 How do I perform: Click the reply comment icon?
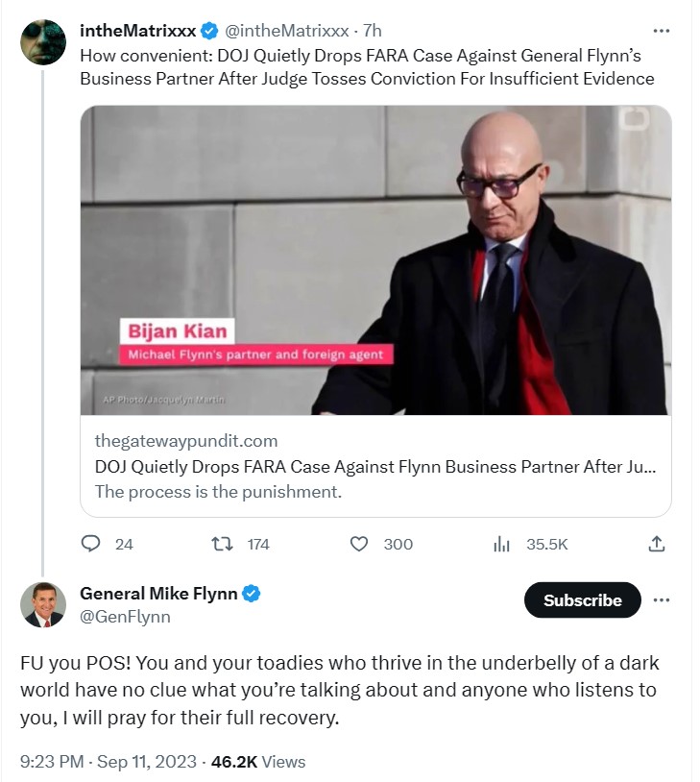click(91, 544)
